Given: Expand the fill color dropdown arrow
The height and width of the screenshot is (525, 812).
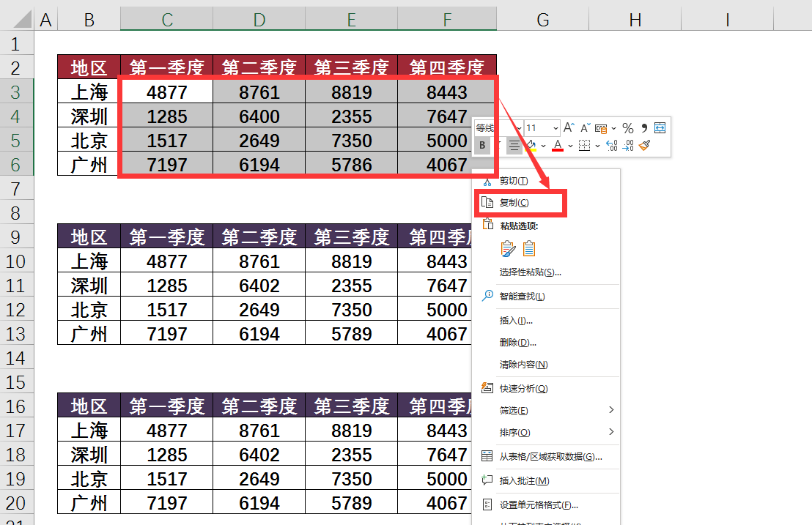Looking at the screenshot, I should click(543, 146).
